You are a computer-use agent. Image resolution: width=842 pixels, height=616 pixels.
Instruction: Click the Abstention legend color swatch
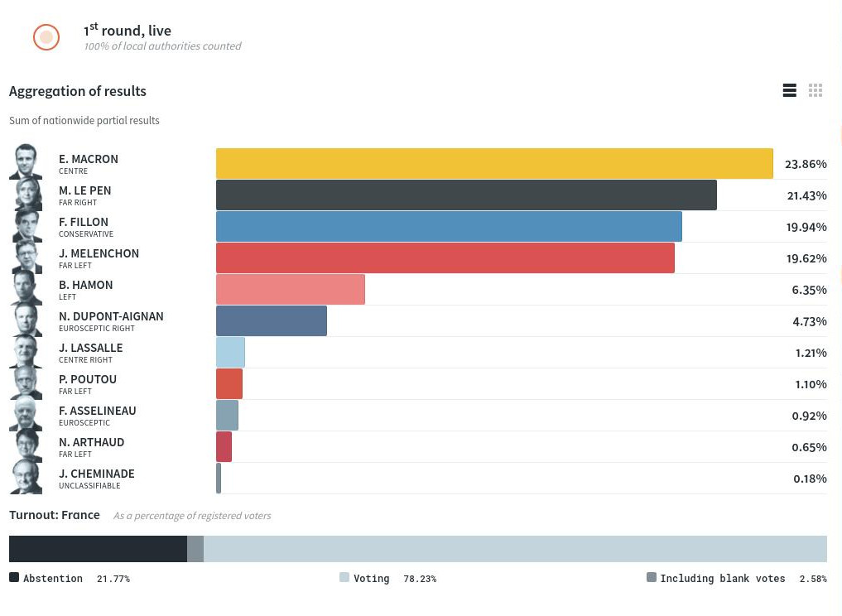click(x=14, y=577)
